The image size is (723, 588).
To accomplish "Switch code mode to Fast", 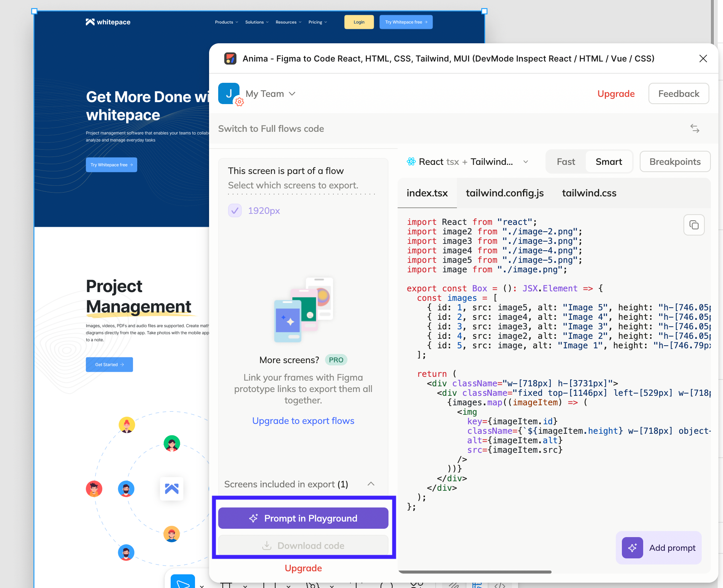I will 566,161.
